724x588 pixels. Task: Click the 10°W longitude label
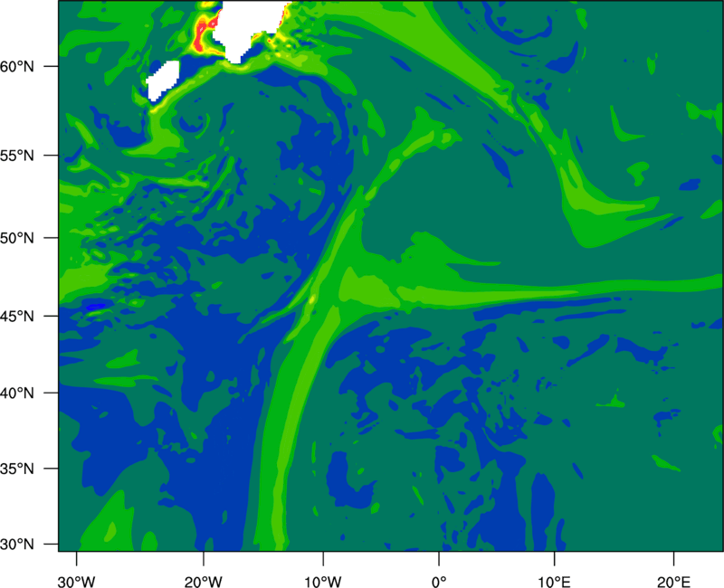[323, 582]
